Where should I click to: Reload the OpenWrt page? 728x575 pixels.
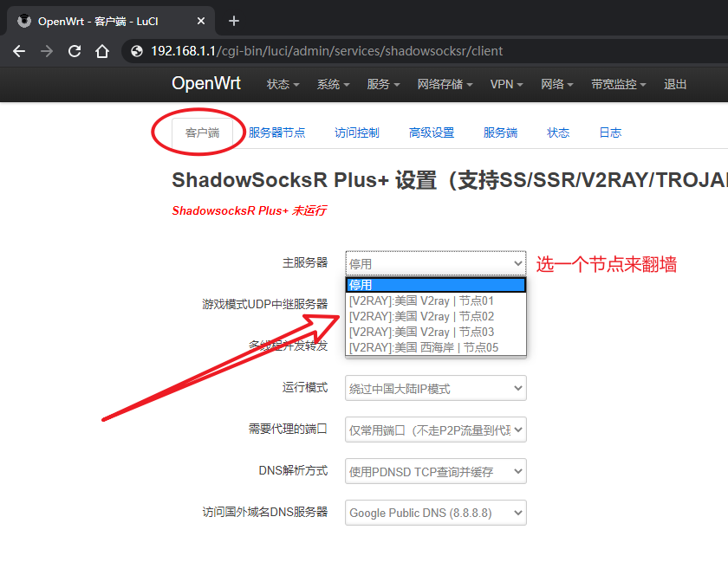(x=75, y=51)
